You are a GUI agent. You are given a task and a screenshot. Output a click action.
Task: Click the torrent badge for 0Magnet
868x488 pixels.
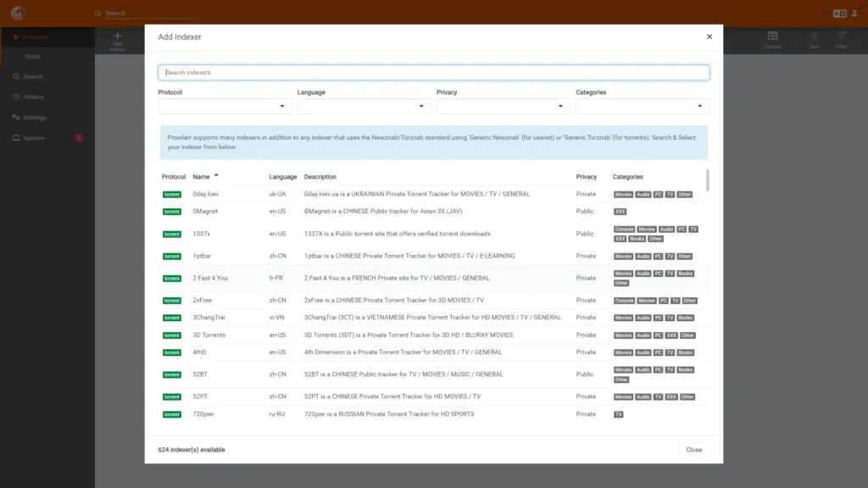point(172,212)
